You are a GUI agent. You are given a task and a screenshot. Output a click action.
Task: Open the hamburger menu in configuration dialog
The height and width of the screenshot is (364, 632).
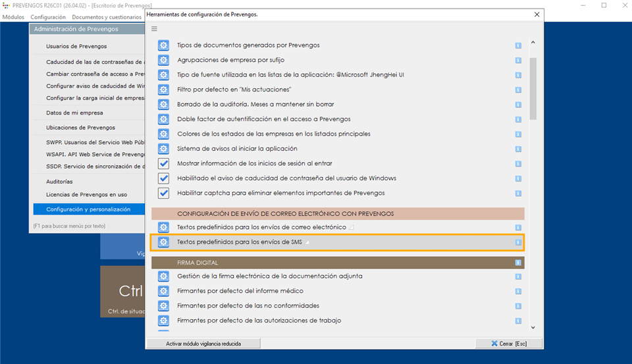pos(154,28)
